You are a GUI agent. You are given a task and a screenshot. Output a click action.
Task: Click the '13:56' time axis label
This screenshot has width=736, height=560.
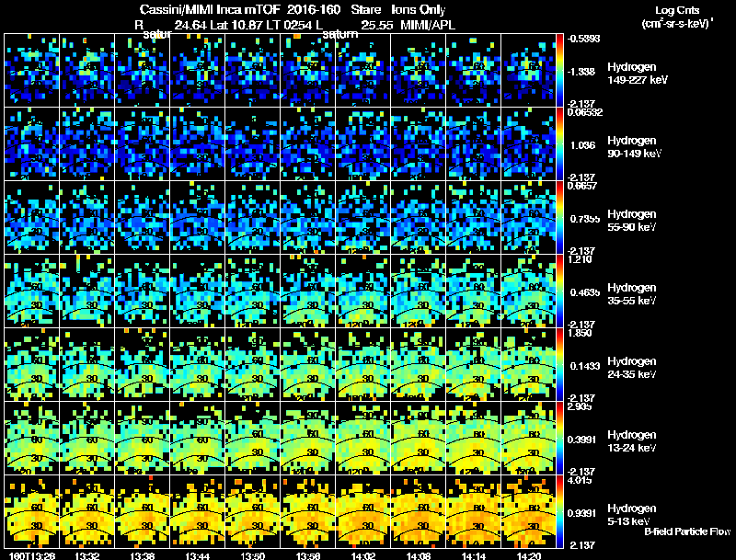[308, 555]
